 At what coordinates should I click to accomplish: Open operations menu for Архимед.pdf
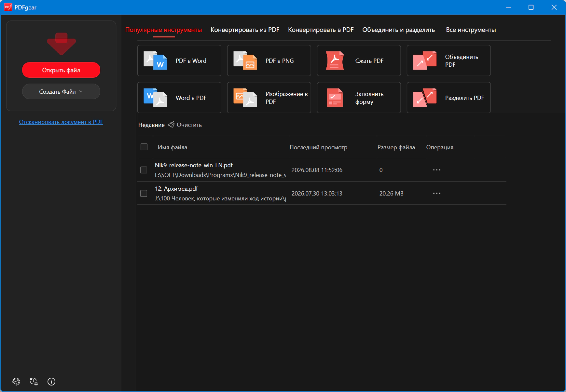(x=437, y=193)
